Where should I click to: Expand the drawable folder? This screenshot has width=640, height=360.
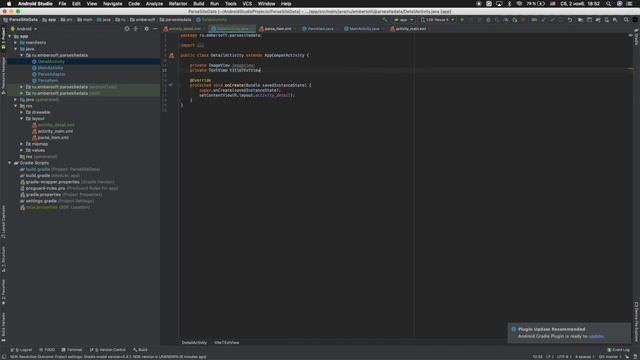click(22, 112)
